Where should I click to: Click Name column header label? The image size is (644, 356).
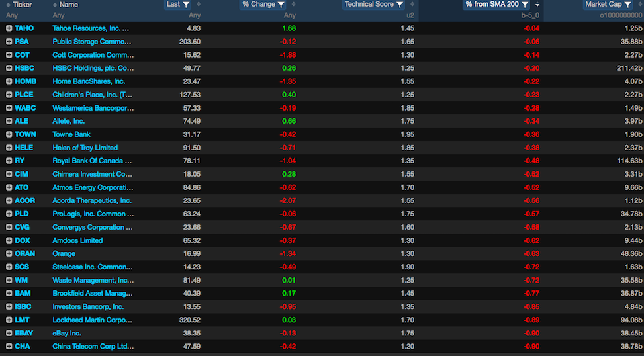click(x=69, y=5)
